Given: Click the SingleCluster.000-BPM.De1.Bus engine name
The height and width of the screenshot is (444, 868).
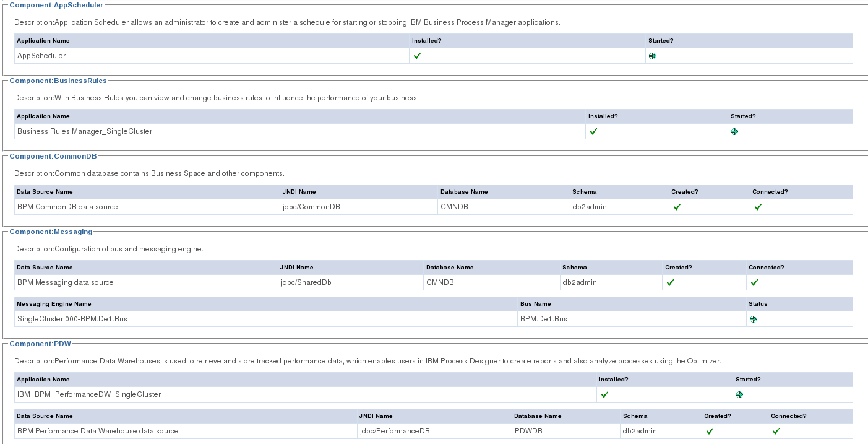Looking at the screenshot, I should click(x=266, y=319).
